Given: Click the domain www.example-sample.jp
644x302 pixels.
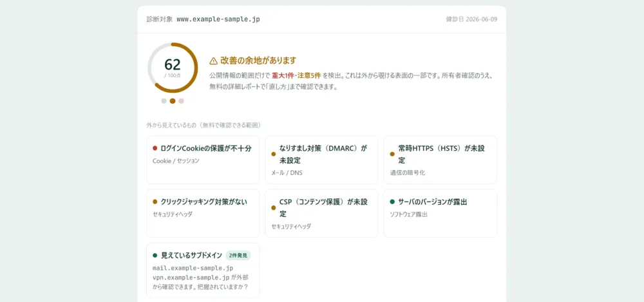Looking at the screenshot, I should [x=218, y=19].
